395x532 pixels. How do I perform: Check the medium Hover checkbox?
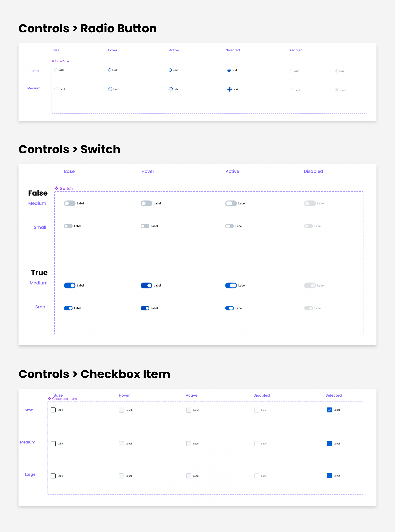coord(121,444)
